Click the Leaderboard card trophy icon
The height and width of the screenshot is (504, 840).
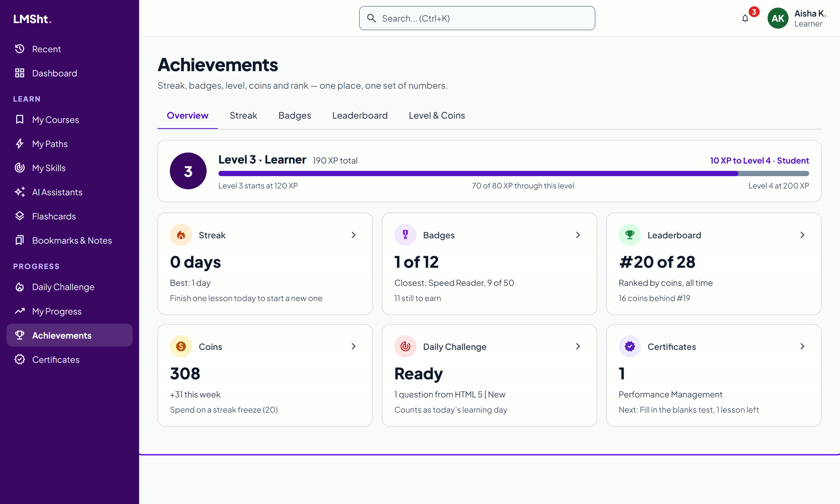tap(630, 235)
